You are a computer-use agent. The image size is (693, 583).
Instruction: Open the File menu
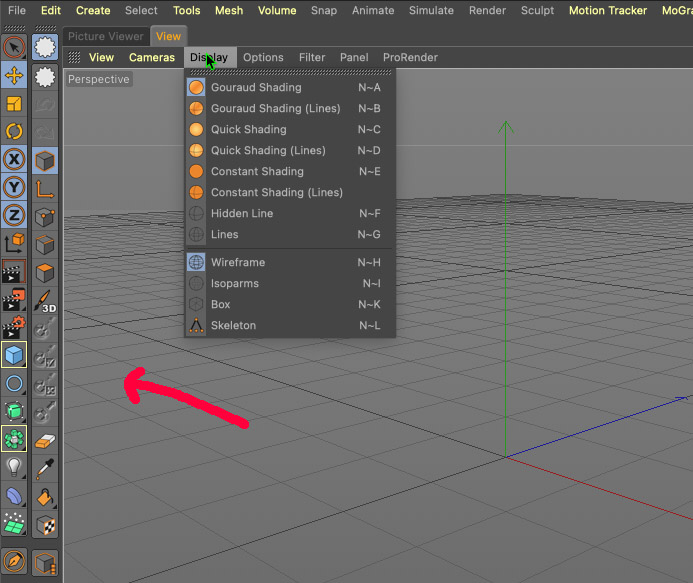click(17, 10)
